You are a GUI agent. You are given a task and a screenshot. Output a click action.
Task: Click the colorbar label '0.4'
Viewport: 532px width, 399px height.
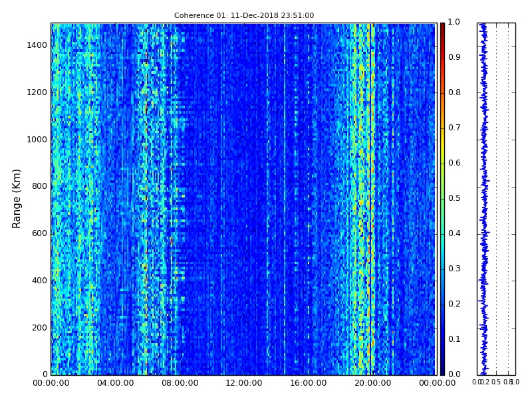[x=454, y=233]
